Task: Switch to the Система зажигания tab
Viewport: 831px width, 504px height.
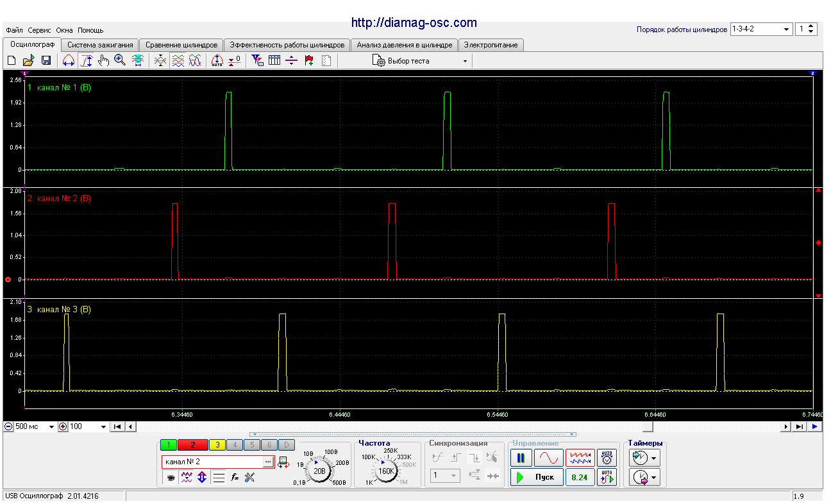Action: 100,45
